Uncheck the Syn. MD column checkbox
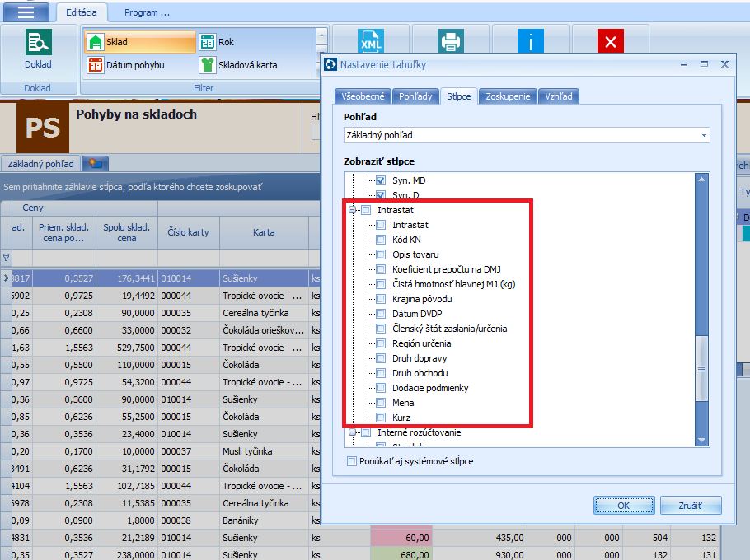The height and width of the screenshot is (560, 750). coord(381,180)
